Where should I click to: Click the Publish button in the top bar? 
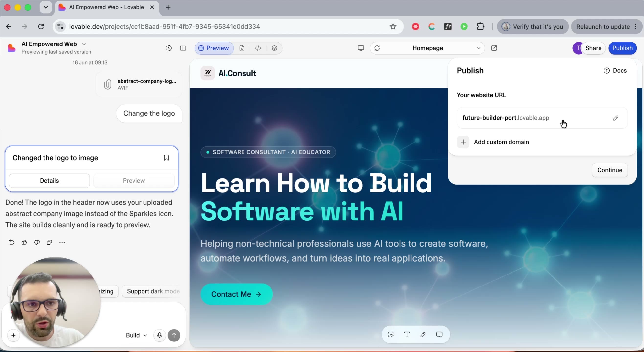point(622,48)
